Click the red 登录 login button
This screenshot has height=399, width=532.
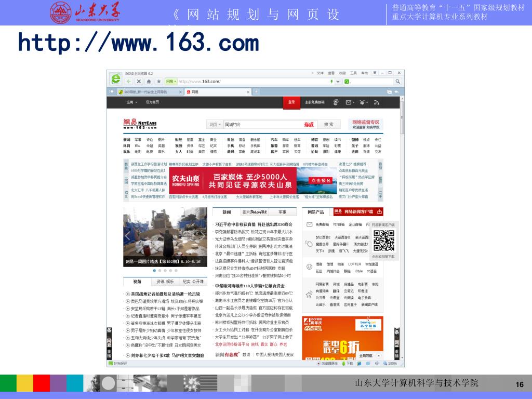point(291,102)
